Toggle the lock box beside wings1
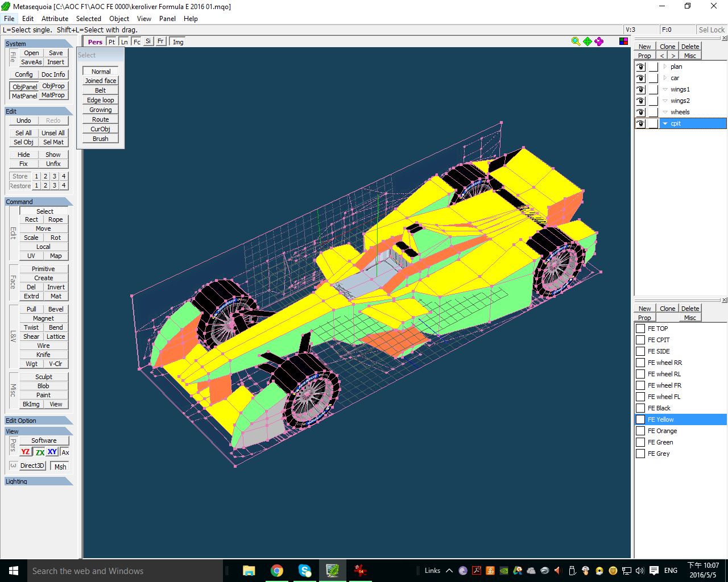 653,89
